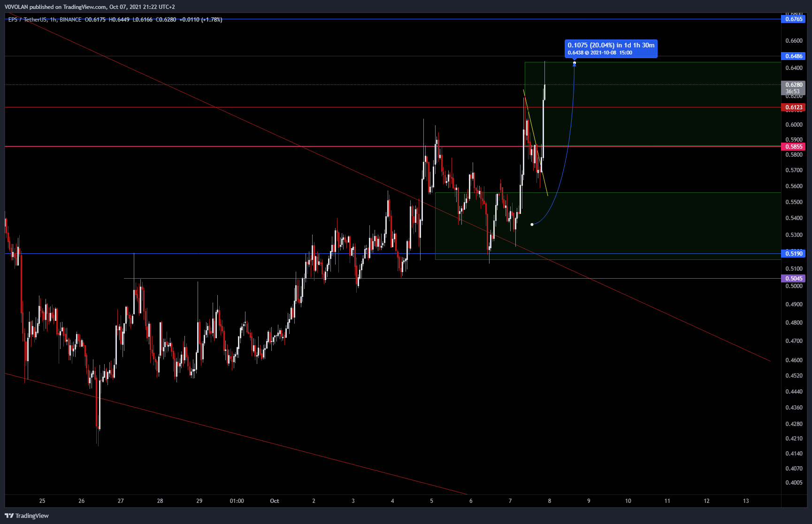This screenshot has height=524, width=812.
Task: Click the high value H0.6449
Action: (x=119, y=20)
